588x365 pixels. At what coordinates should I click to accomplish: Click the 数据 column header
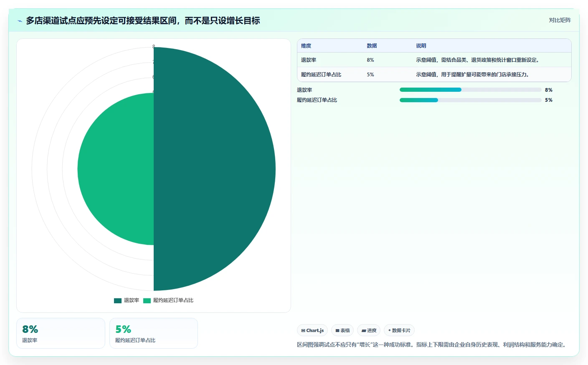click(372, 46)
